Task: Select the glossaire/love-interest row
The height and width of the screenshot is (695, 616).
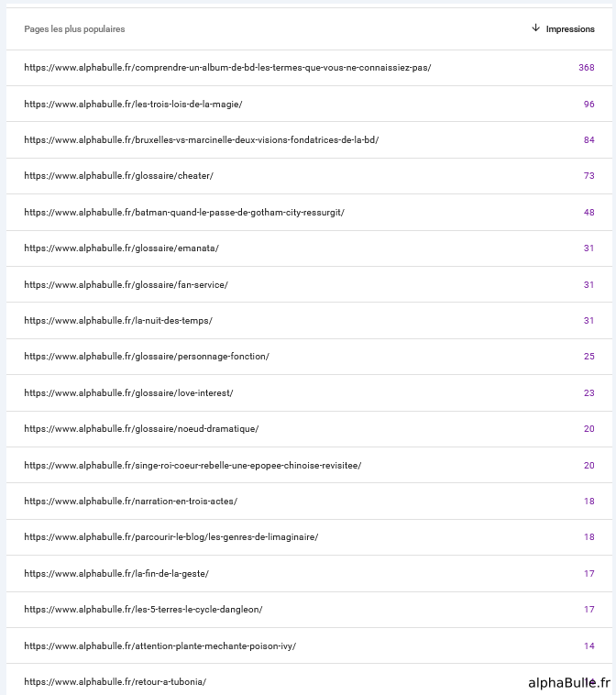Action: 309,392
